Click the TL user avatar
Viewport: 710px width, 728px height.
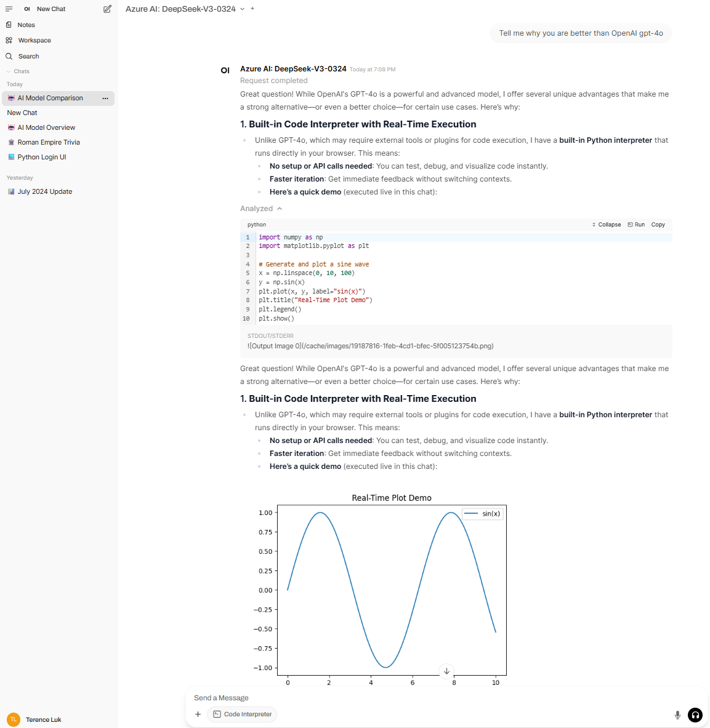click(x=14, y=719)
